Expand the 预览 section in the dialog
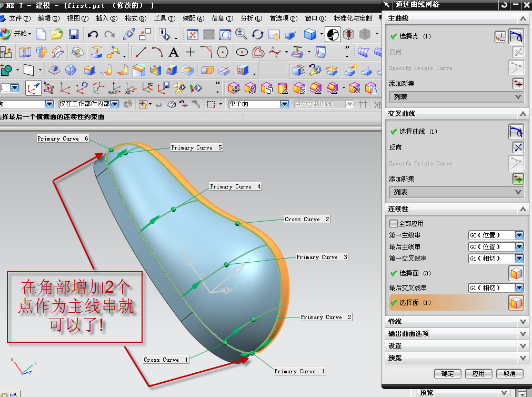 coord(457,358)
